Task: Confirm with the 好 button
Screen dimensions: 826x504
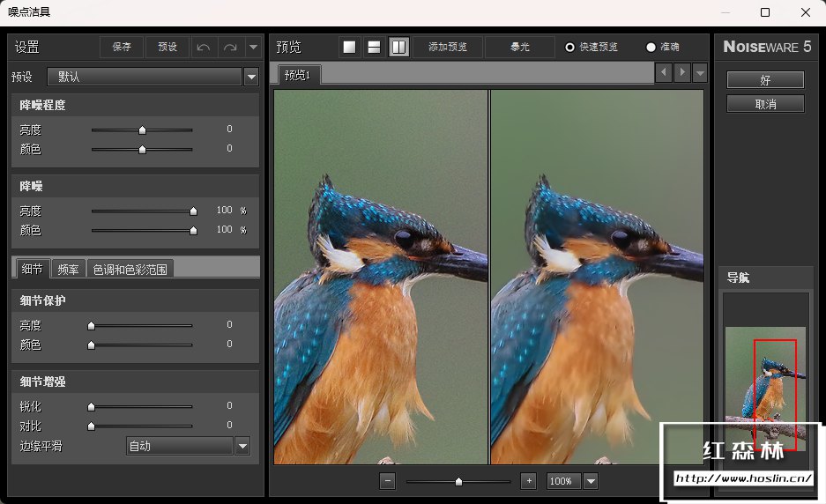Action: 765,80
